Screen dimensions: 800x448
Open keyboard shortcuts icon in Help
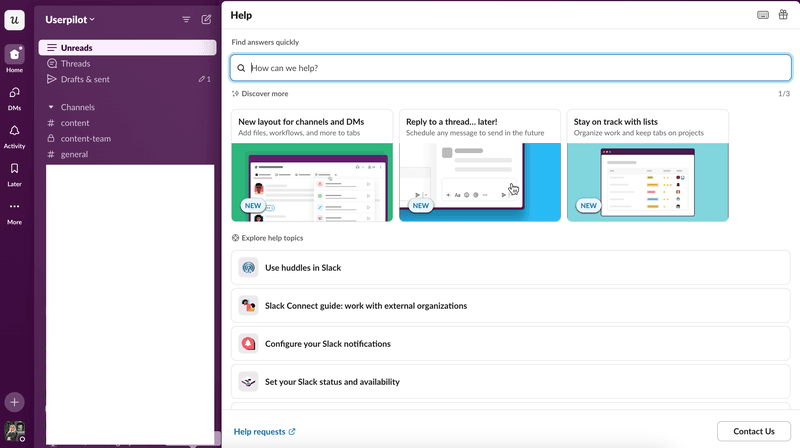click(763, 15)
